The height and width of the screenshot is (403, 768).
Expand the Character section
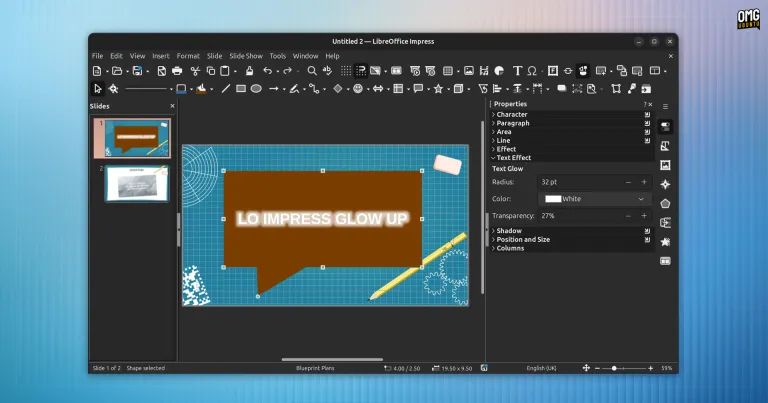pyautogui.click(x=511, y=115)
